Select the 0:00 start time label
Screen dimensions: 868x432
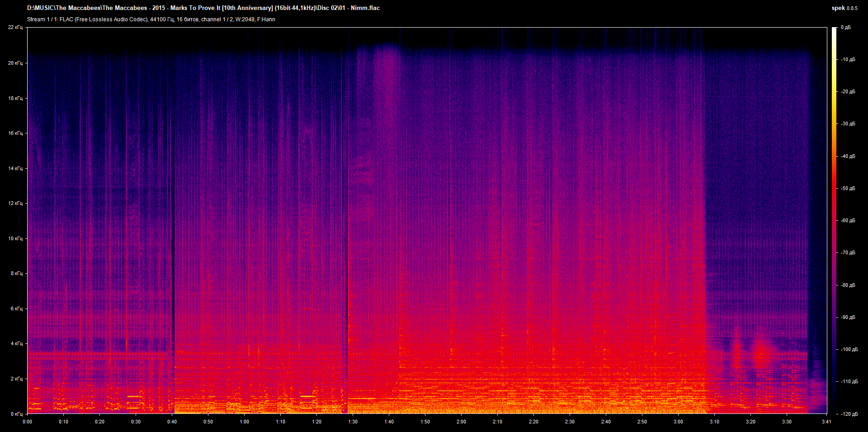[28, 422]
